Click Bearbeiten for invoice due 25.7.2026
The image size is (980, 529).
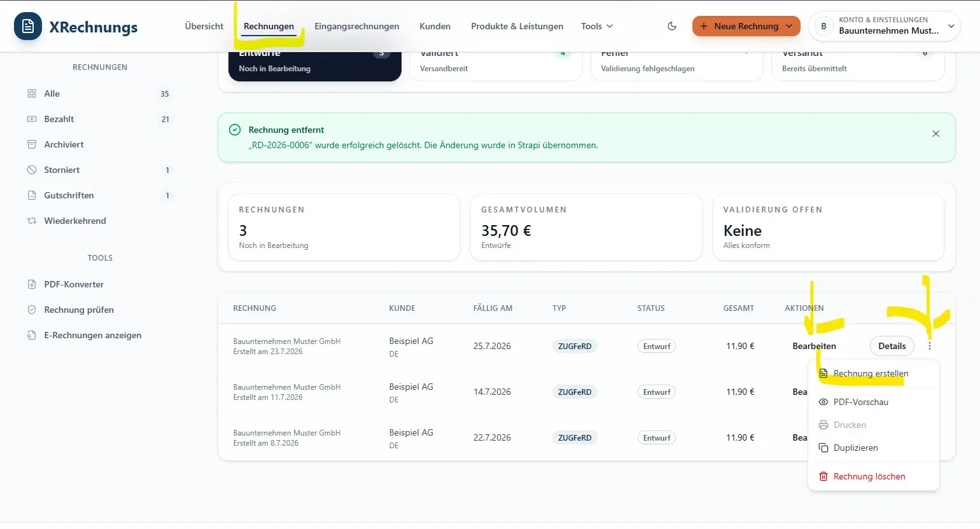(814, 346)
